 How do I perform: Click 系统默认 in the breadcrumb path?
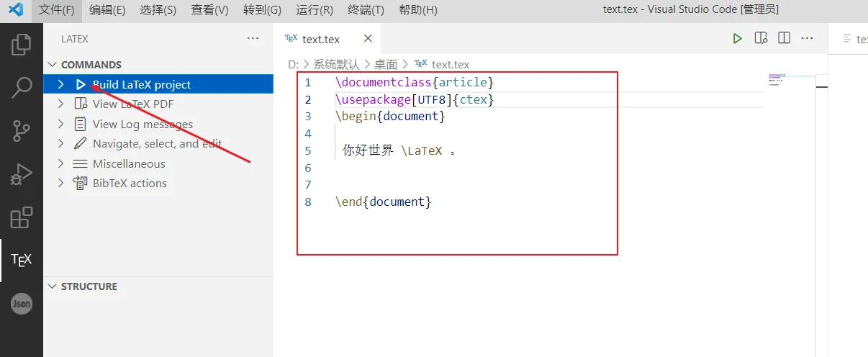tap(336, 64)
